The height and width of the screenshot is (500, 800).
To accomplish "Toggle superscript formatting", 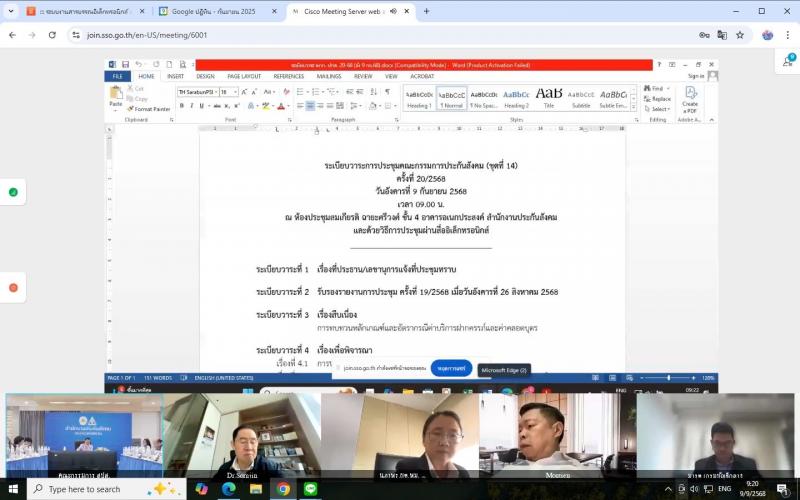I will pos(237,106).
